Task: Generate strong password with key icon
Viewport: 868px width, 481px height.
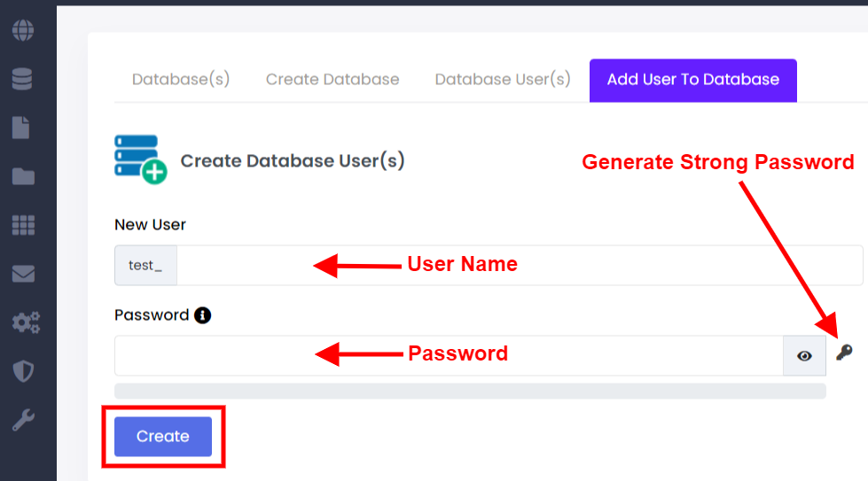Action: pos(844,354)
